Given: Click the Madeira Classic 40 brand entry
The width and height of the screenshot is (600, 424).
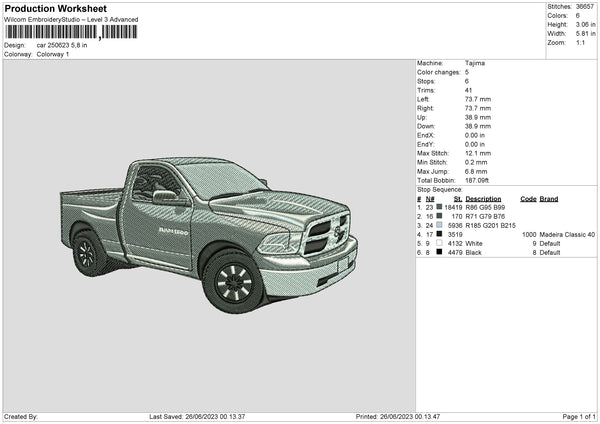Looking at the screenshot, I should tap(567, 235).
